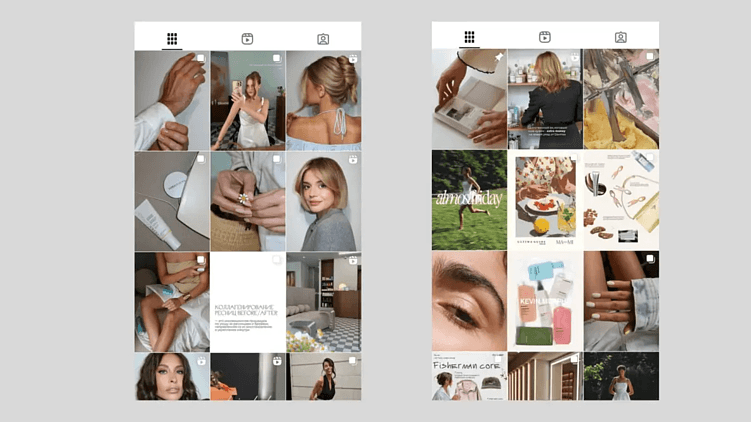Click reel icon on salon interior post
Screen dimensions: 751x422
(353, 260)
